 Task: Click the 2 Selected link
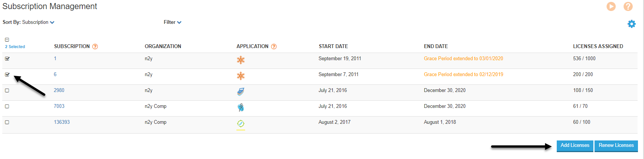[x=15, y=47]
